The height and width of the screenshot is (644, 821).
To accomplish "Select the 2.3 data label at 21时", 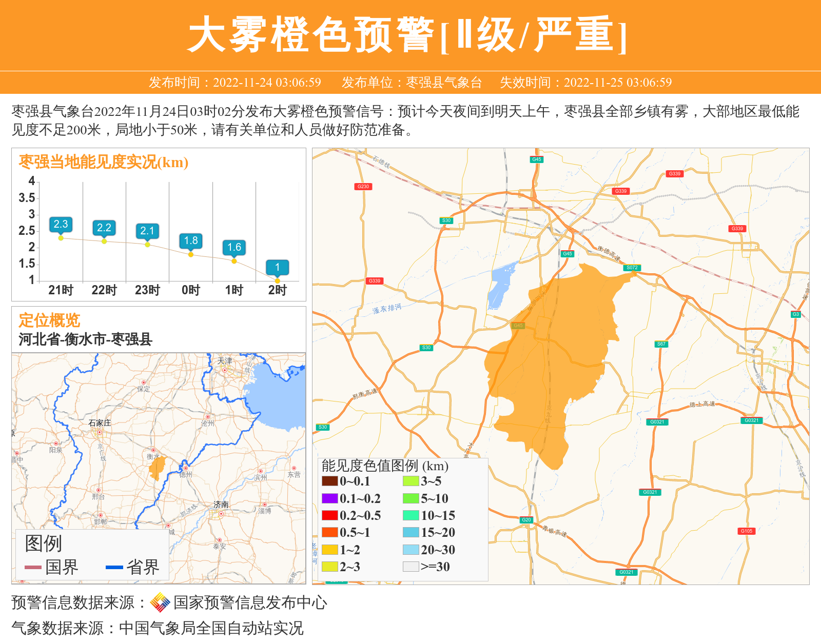I will pos(61,224).
